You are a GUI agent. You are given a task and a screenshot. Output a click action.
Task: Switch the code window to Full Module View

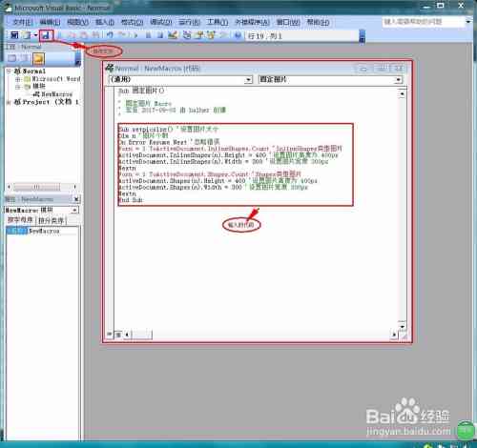click(x=118, y=335)
